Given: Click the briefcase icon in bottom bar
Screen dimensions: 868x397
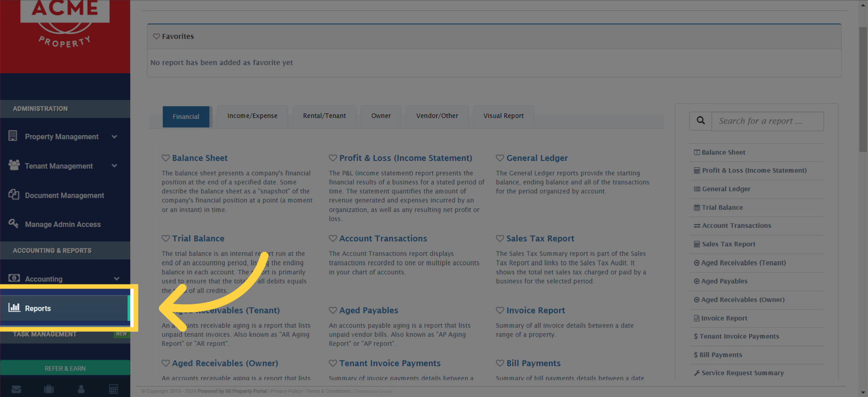Looking at the screenshot, I should pos(49,389).
